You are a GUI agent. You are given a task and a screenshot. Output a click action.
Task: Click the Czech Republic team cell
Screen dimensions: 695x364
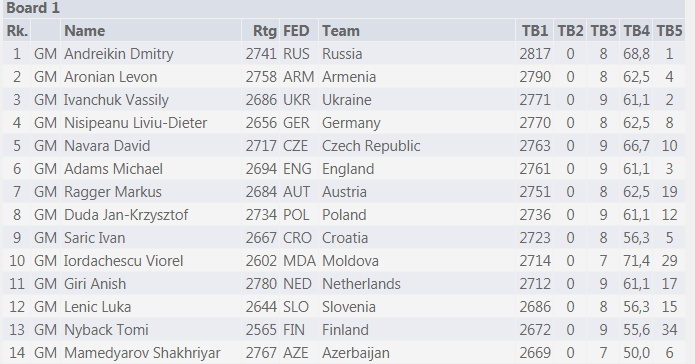(371, 146)
